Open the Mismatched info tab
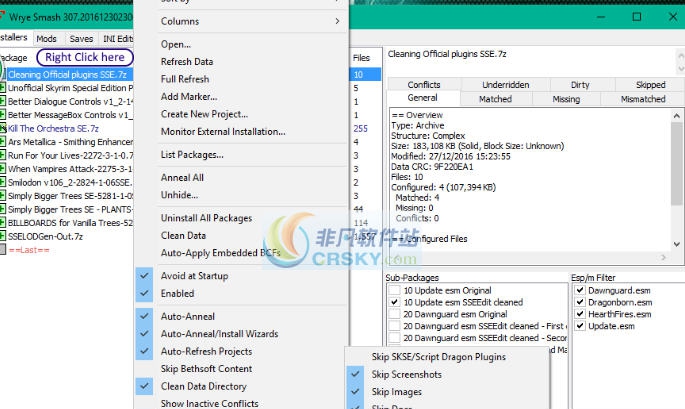The width and height of the screenshot is (685, 409). pos(643,99)
